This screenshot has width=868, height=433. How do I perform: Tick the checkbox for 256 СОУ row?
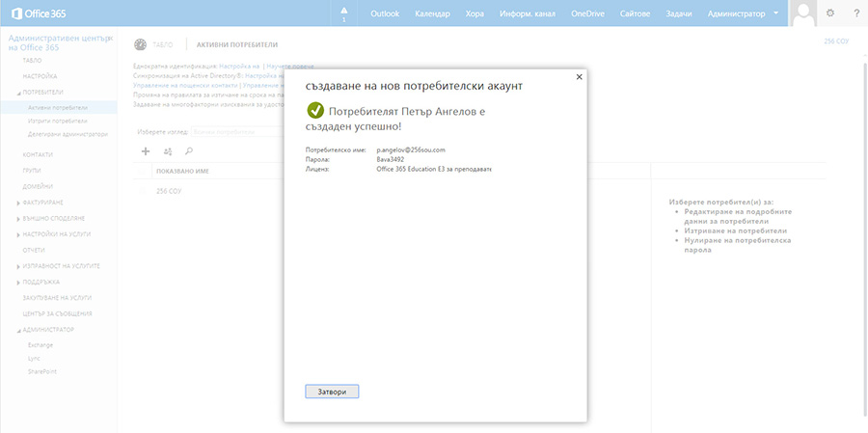(x=143, y=191)
